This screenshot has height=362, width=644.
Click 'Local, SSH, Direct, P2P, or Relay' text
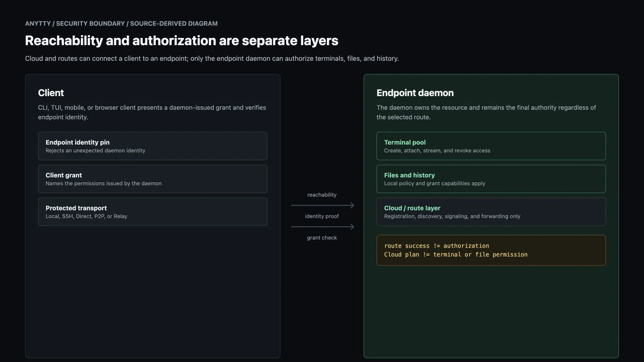[86, 216]
